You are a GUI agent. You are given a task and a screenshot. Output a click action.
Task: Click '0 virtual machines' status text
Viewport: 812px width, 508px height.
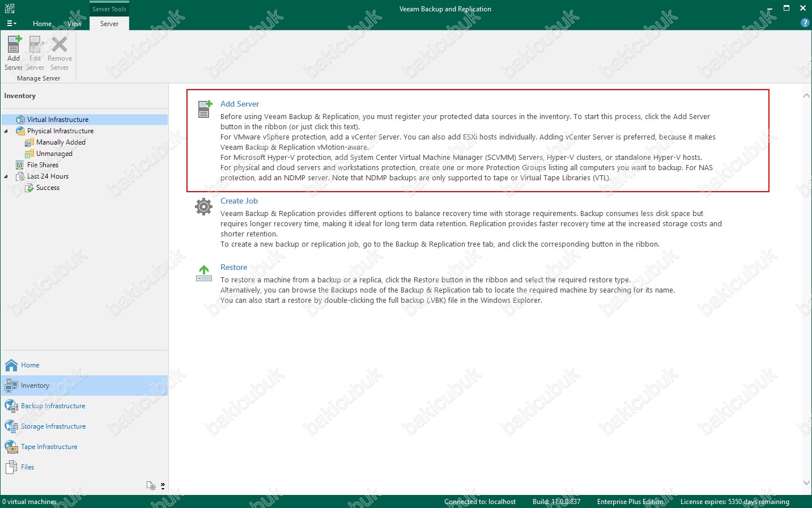tap(29, 502)
